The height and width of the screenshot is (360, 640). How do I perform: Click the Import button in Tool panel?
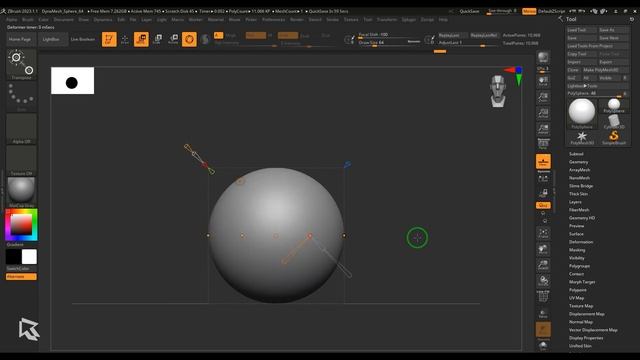click(x=581, y=62)
